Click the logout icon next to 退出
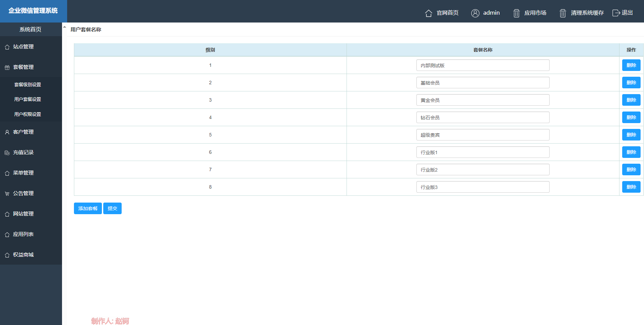The image size is (644, 325). [x=616, y=13]
